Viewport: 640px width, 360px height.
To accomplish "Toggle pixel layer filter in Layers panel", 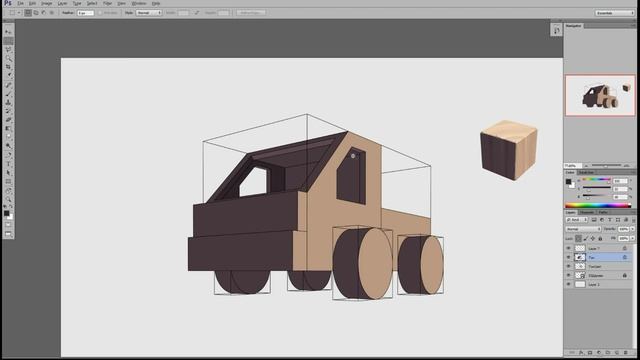I will coord(594,220).
